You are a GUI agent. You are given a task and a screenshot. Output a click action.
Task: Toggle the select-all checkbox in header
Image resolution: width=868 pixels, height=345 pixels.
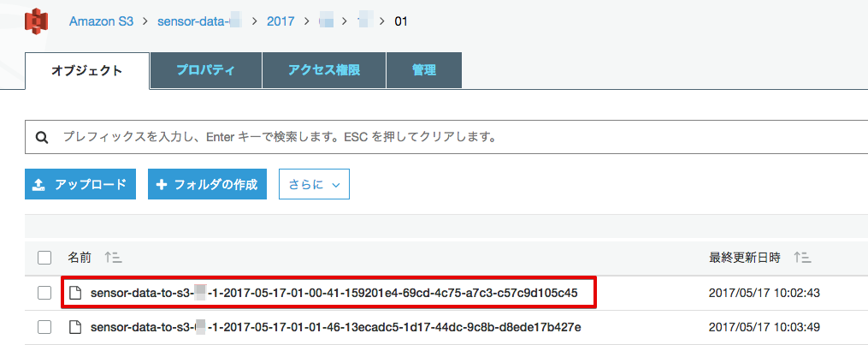44,258
